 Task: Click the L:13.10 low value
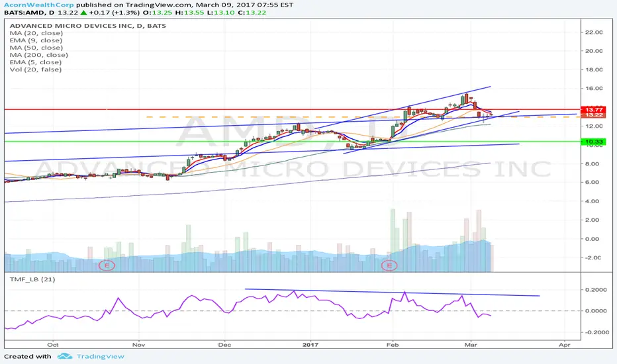[x=220, y=13]
